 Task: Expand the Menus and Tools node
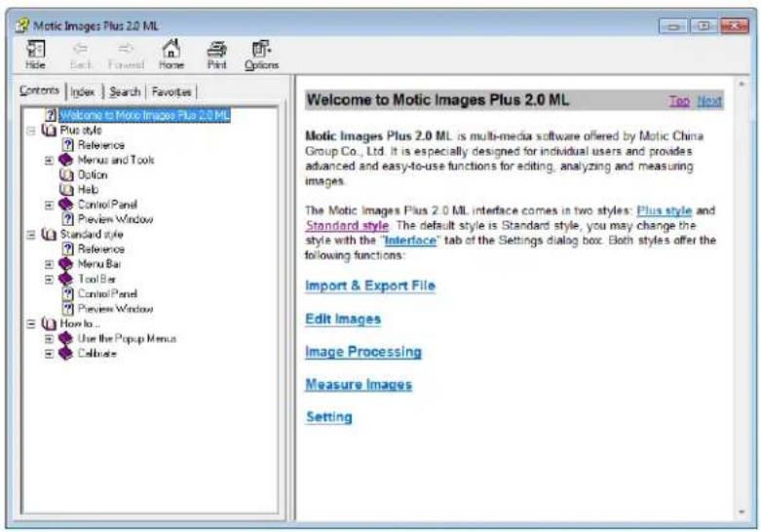49,160
